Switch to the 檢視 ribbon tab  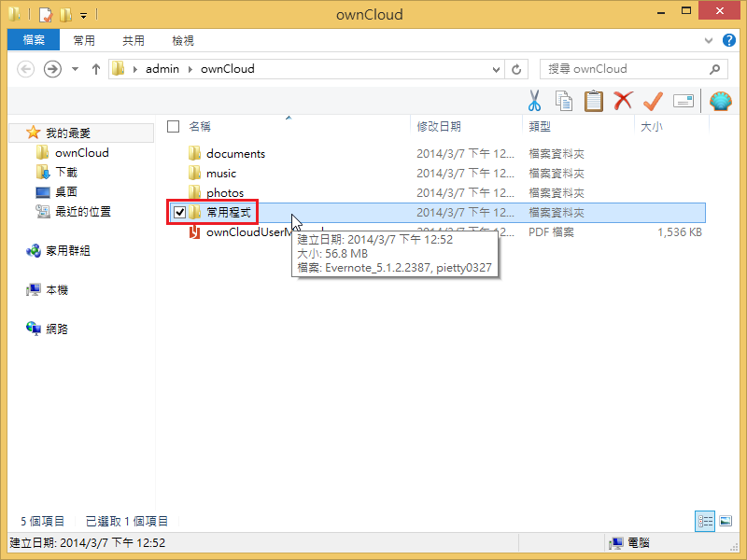point(183,41)
